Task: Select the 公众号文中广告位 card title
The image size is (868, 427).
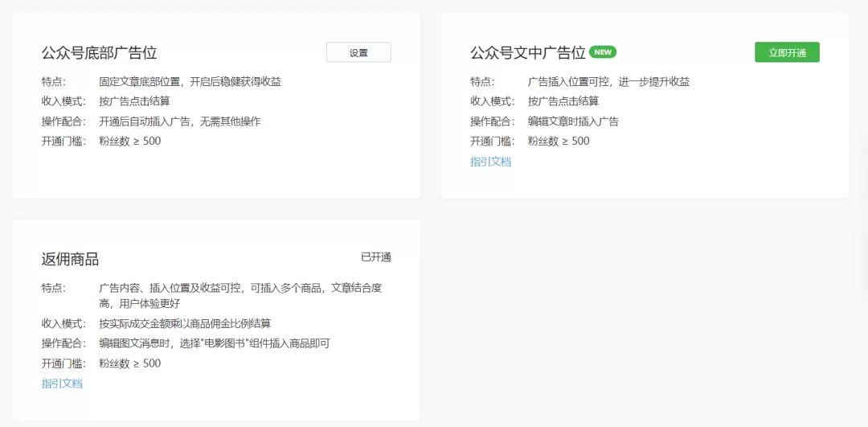Action: [527, 53]
